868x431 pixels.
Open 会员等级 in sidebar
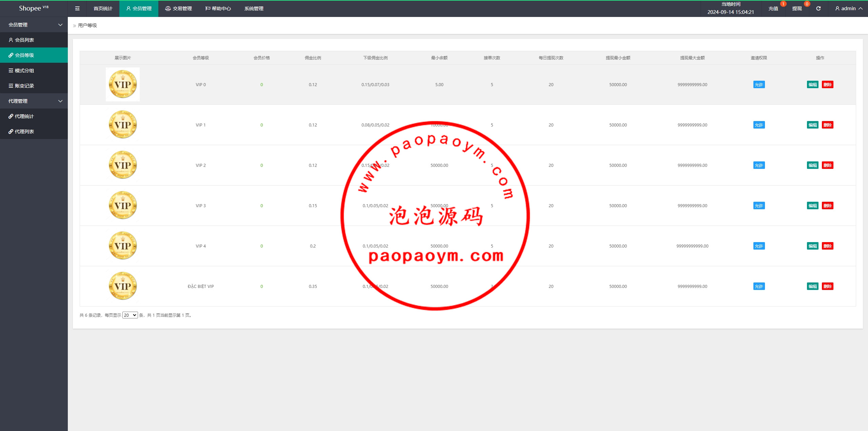[x=34, y=55]
